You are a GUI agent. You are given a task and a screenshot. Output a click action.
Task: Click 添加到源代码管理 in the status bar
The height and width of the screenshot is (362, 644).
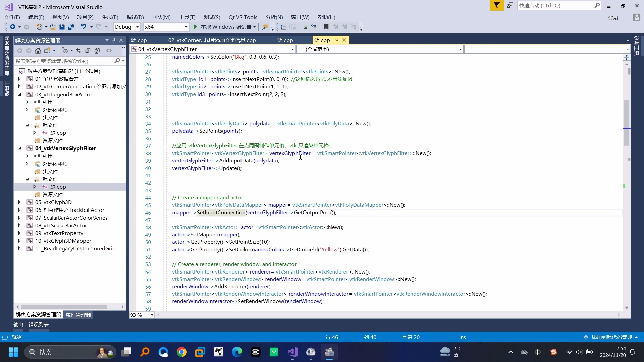pos(611,337)
